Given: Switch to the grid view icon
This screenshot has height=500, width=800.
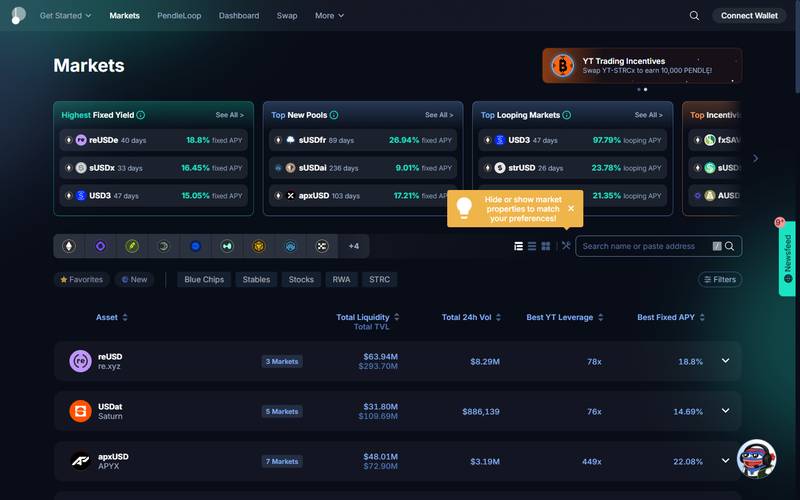Looking at the screenshot, I should click(x=546, y=246).
